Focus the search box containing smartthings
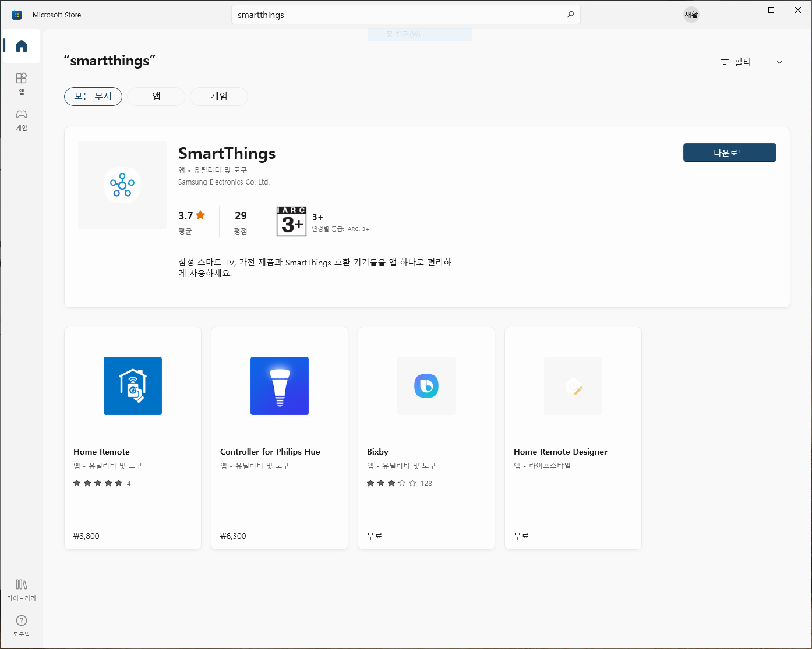 coord(406,15)
